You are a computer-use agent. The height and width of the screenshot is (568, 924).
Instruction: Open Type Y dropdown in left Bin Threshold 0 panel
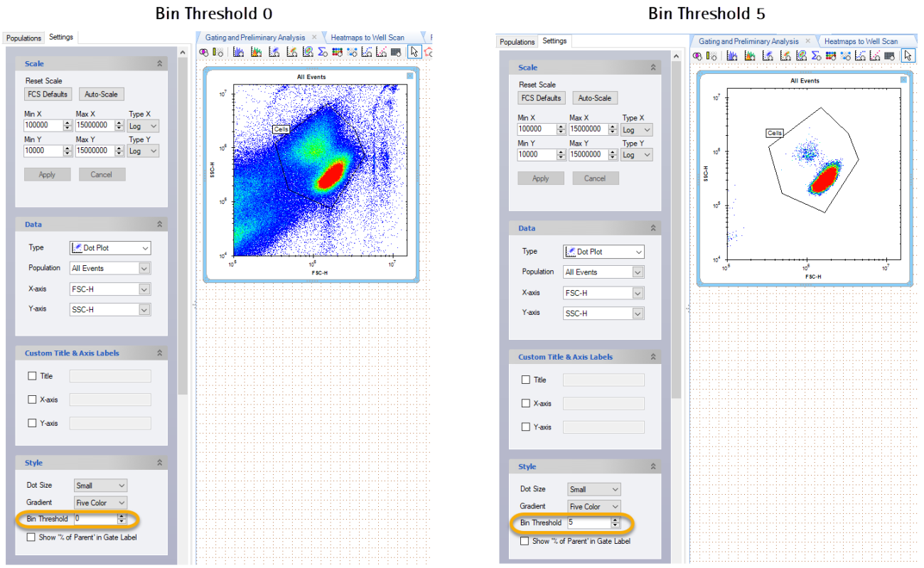tap(144, 151)
